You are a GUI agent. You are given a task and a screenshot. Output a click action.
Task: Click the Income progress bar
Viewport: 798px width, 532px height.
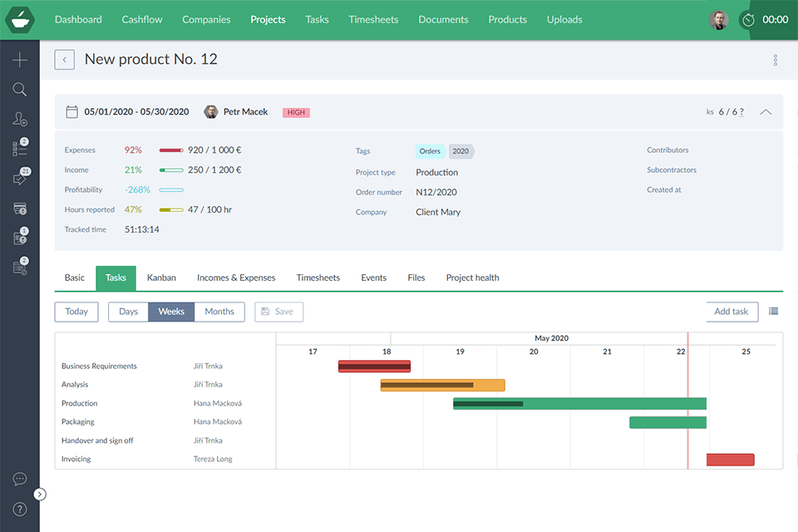171,170
